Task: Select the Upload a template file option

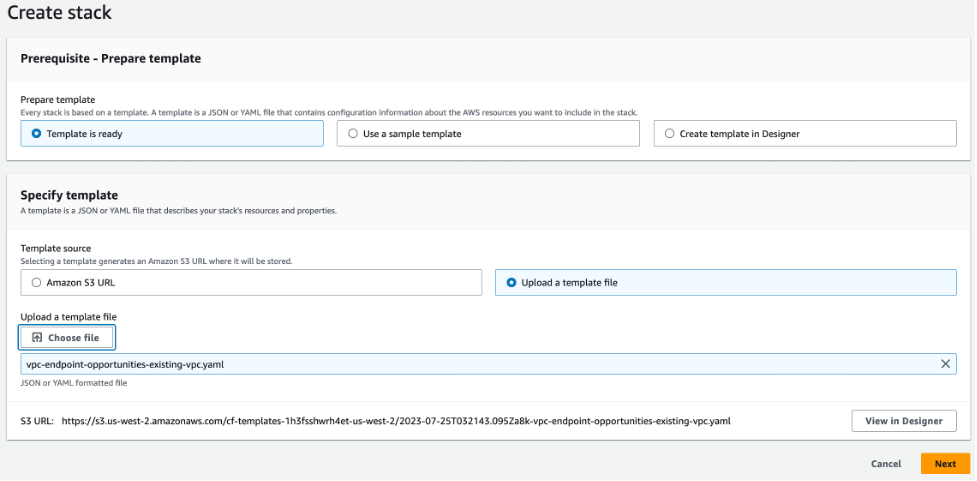Action: tap(725, 282)
